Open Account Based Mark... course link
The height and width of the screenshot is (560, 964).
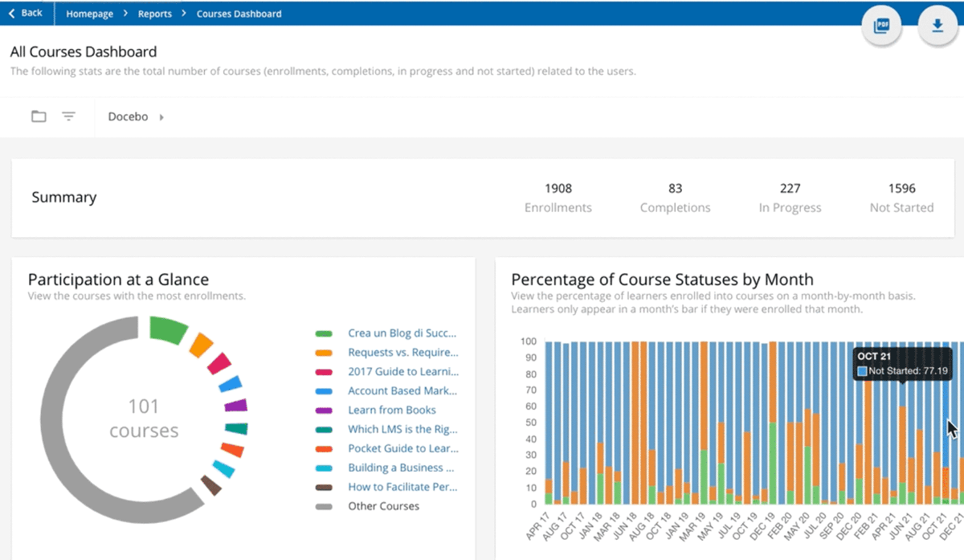[402, 390]
